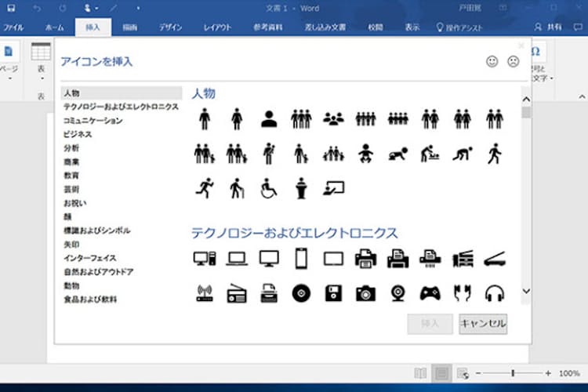Image resolution: width=588 pixels, height=392 pixels.
Task: Select the running person icon
Action: [x=205, y=188]
